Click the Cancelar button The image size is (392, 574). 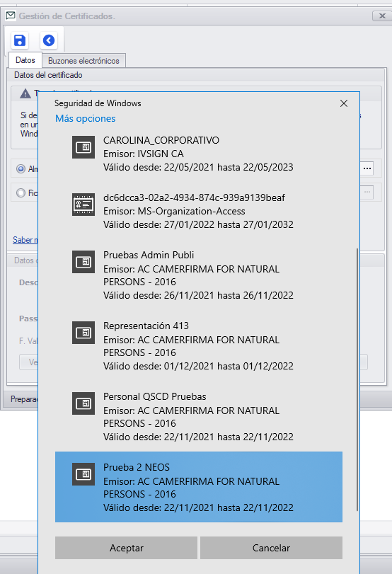271,548
